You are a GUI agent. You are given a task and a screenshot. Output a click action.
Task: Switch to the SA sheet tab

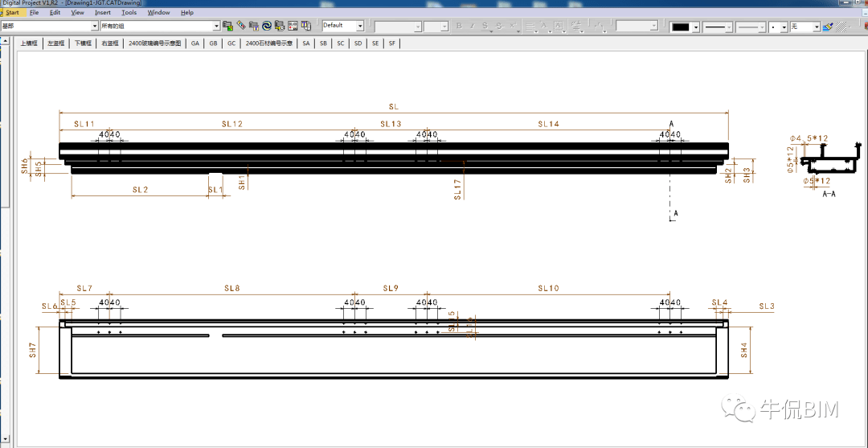point(306,43)
